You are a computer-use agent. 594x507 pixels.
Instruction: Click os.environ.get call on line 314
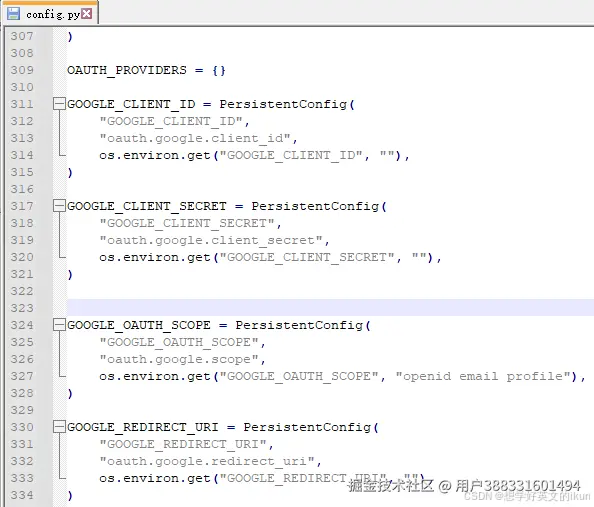[155, 155]
